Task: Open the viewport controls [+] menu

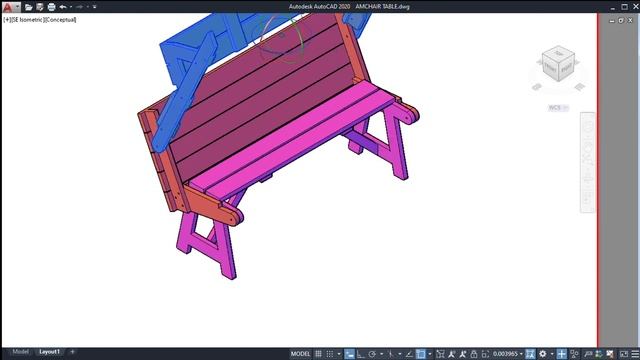Action: [x=7, y=20]
